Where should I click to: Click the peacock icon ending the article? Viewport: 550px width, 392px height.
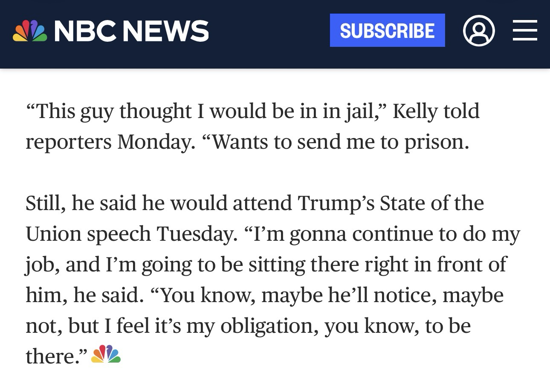click(x=106, y=355)
